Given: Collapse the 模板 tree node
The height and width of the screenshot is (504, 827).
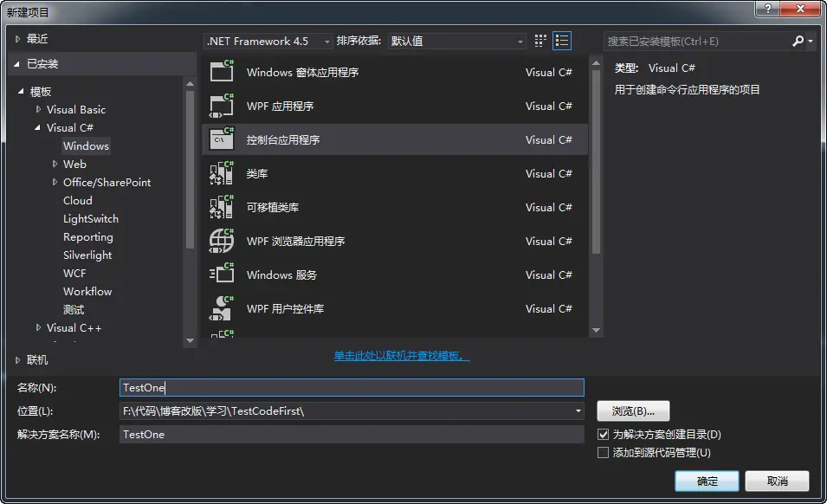Looking at the screenshot, I should click(21, 91).
